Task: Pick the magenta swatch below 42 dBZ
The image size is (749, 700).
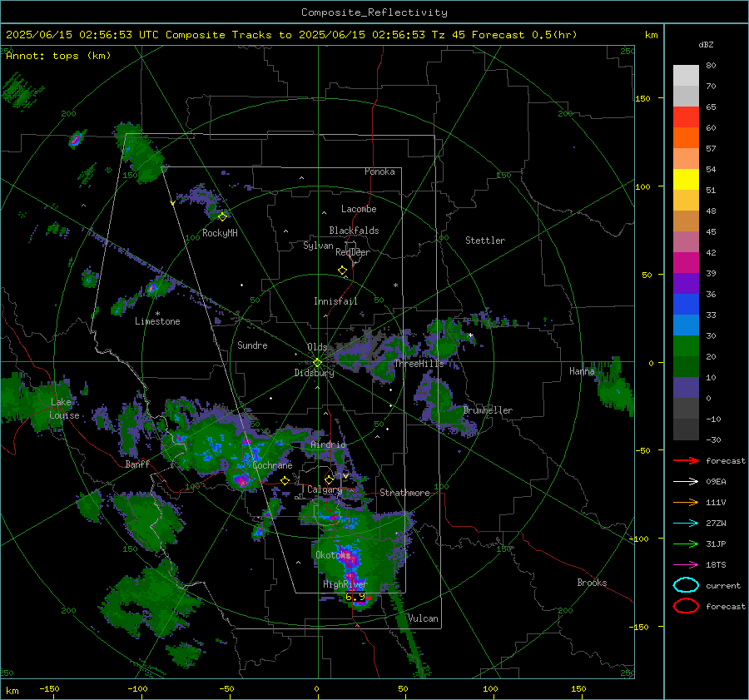Action: pos(686,262)
